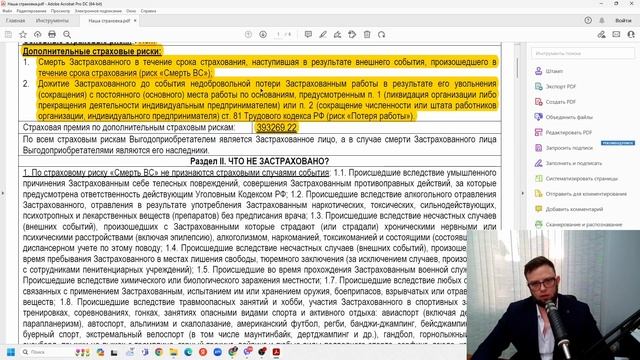
Task: Click the fill and sign pen icon at right
Action: 602,35
